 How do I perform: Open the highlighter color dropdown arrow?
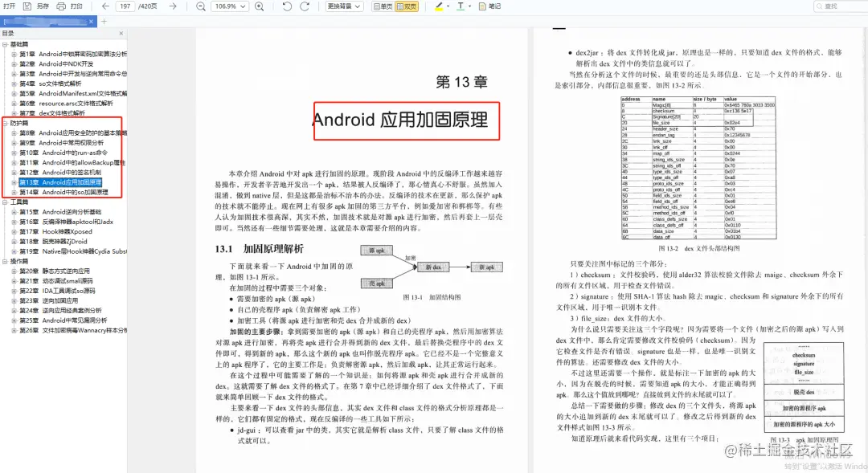448,6
